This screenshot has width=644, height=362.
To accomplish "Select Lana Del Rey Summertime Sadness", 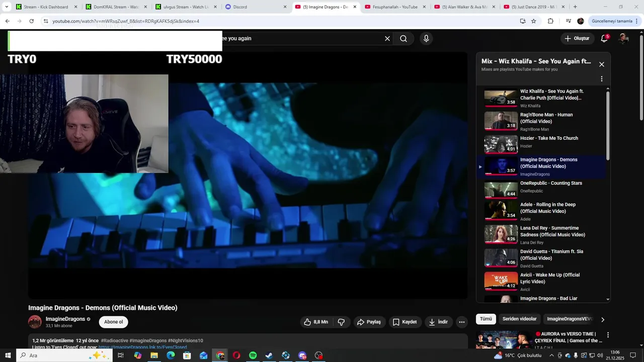I will [x=541, y=235].
